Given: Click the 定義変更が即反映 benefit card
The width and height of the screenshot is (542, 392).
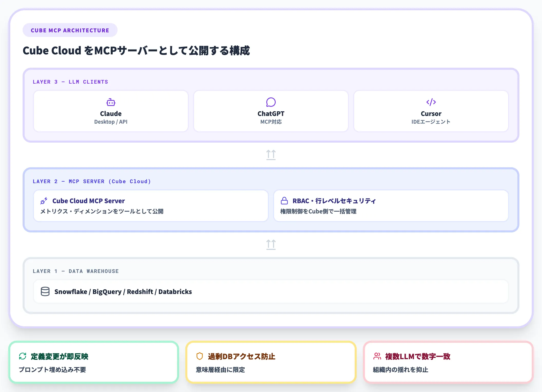Looking at the screenshot, I should pos(94,362).
